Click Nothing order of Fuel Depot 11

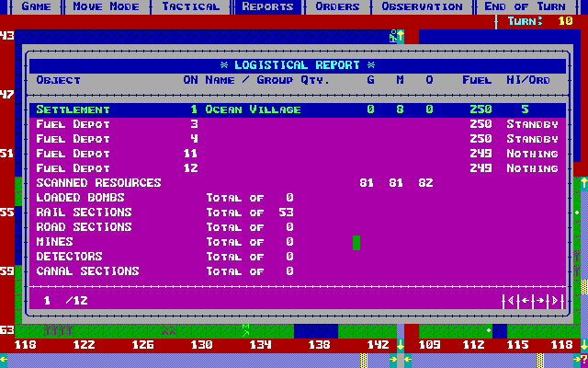(x=532, y=154)
